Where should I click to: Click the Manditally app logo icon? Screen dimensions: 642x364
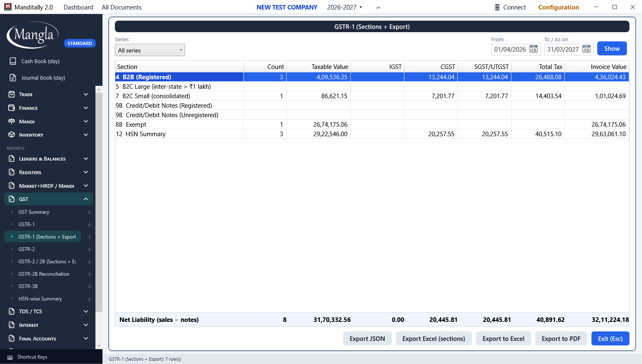coord(7,7)
